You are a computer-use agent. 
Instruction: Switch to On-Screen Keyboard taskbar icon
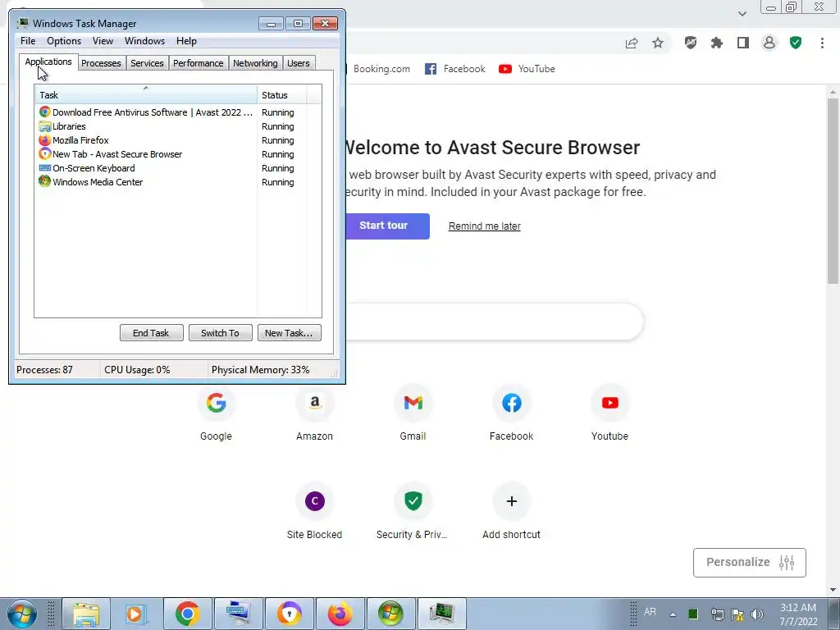239,614
